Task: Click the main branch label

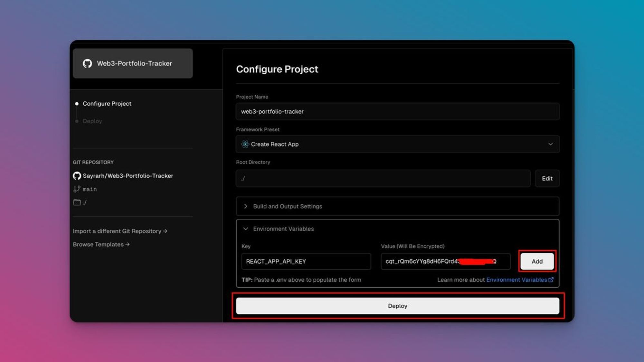Action: coord(90,189)
